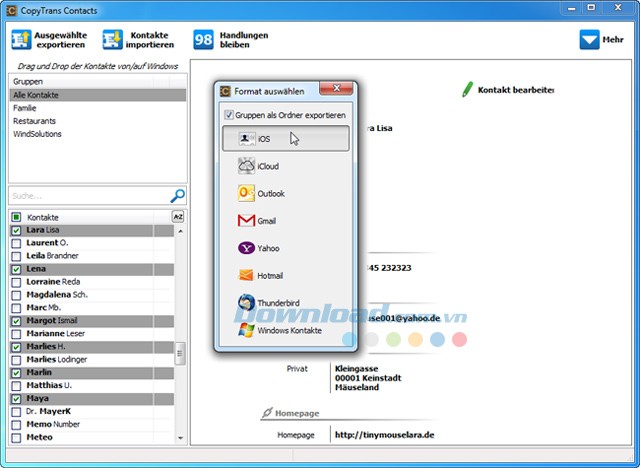Toggle the select-all Kontakte checkbox
The height and width of the screenshot is (468, 640).
(x=16, y=217)
